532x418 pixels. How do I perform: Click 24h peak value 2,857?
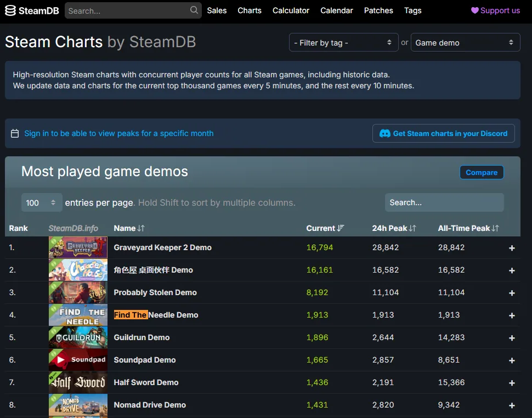(x=383, y=360)
